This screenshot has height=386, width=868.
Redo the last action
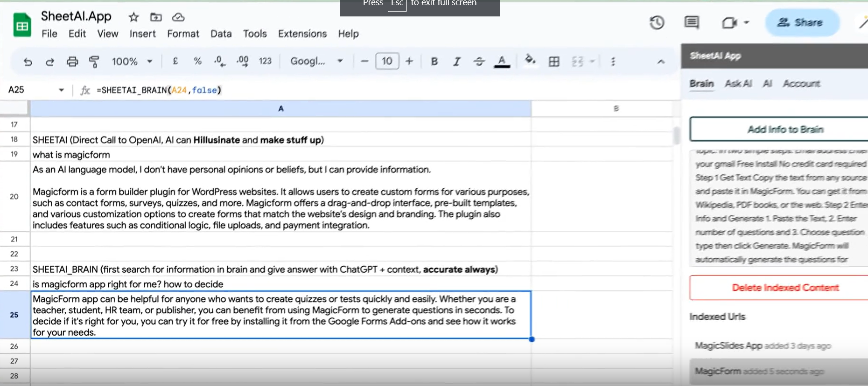[50, 62]
